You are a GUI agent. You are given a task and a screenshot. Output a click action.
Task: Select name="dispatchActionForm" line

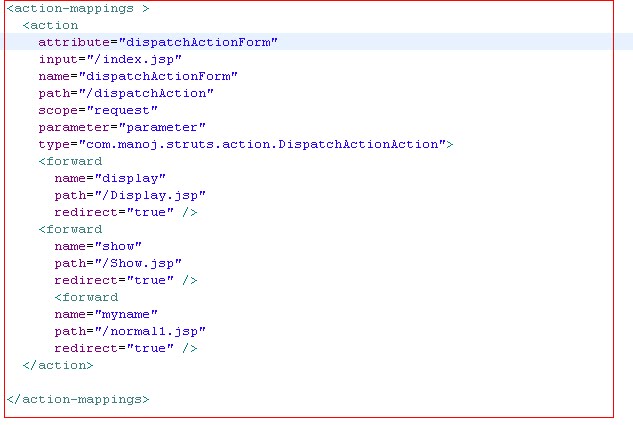pos(138,76)
